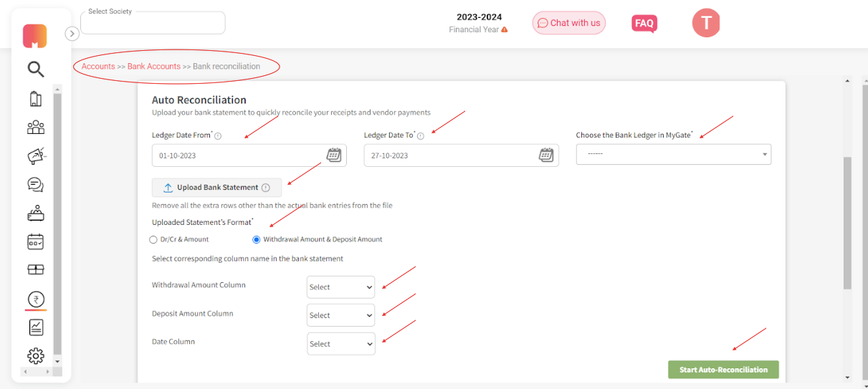Image resolution: width=868 pixels, height=389 pixels.
Task: Select Withdrawal Amount & Deposit Amount option
Action: click(257, 239)
